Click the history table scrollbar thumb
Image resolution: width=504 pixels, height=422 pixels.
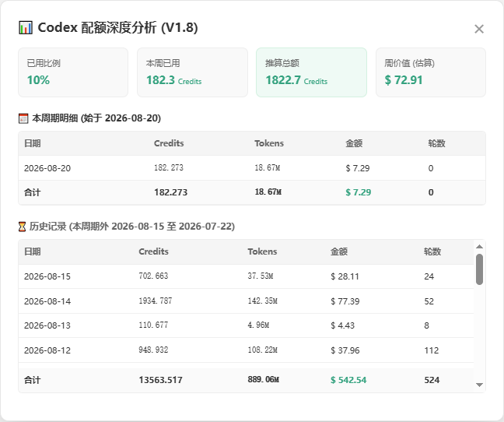[x=479, y=269]
